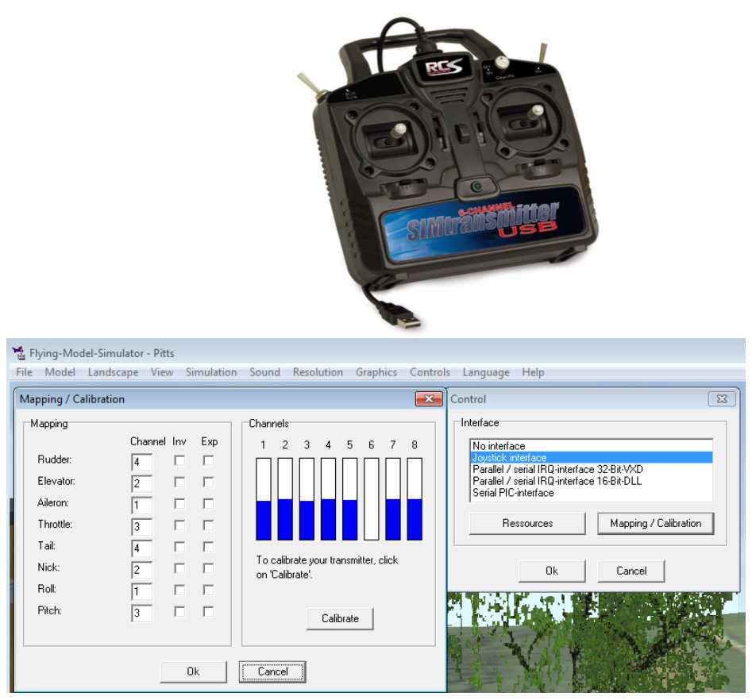Click the channel 7 level bar
Screen dimensions: 752x700
pos(393,499)
